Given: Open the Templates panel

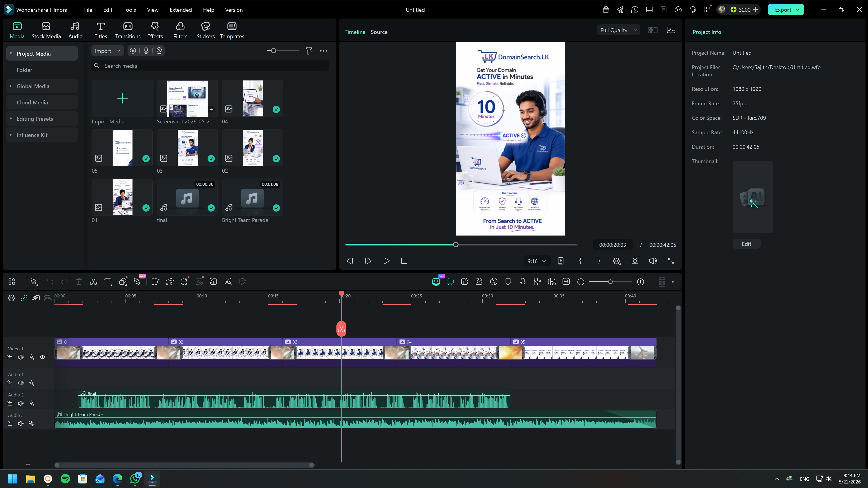Looking at the screenshot, I should click(232, 30).
